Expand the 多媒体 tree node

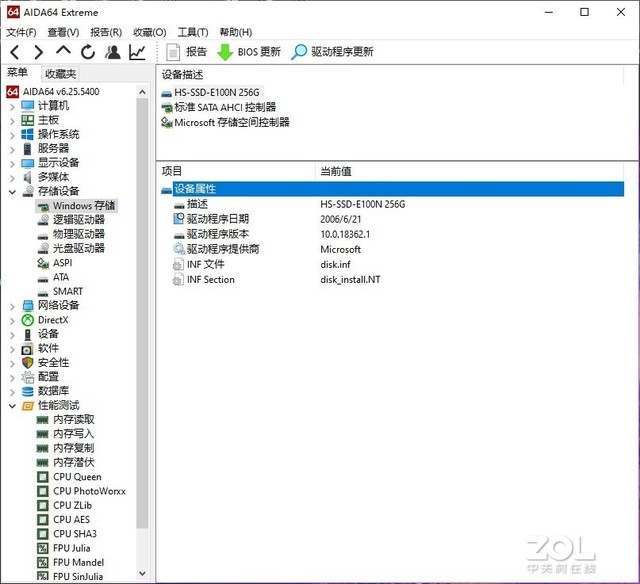tap(12, 178)
